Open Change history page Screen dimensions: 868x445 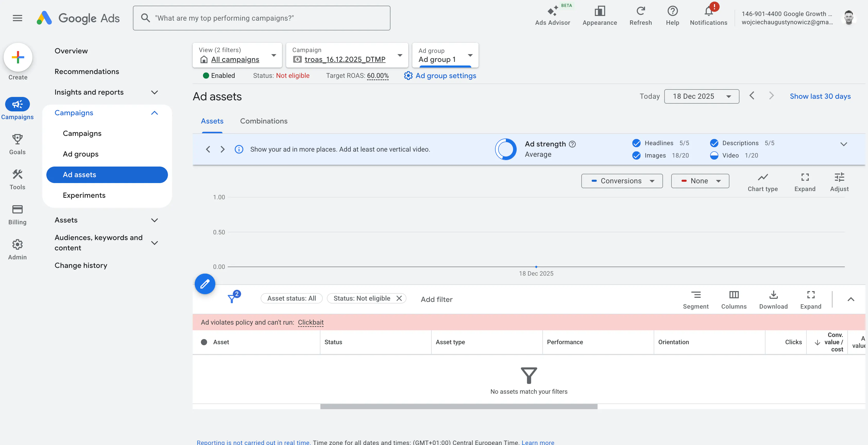click(81, 266)
